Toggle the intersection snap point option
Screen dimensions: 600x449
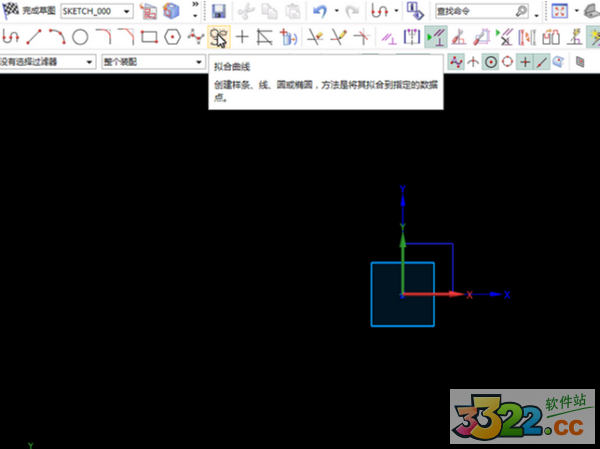[x=473, y=62]
